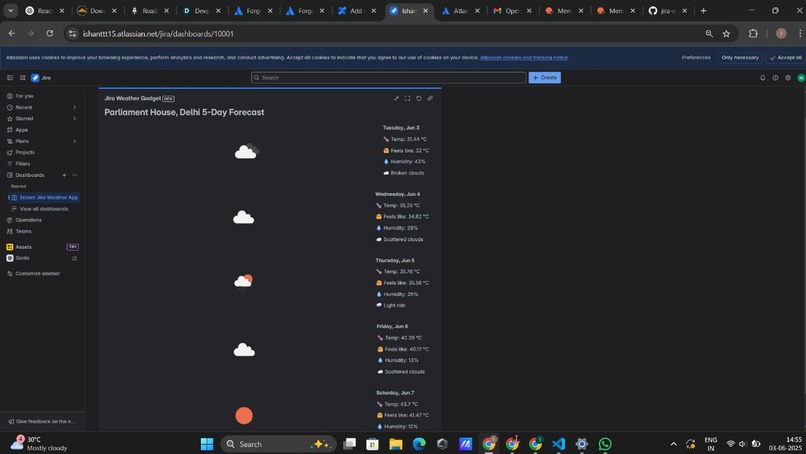The image size is (806, 454).
Task: Click Customize sidebar
Action: point(38,274)
